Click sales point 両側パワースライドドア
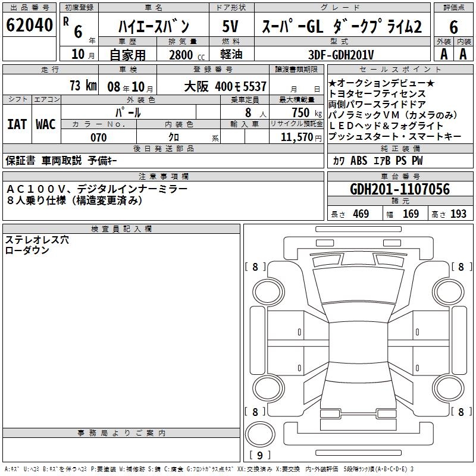Image resolution: width=476 pixels, height=476 pixels. [377, 105]
